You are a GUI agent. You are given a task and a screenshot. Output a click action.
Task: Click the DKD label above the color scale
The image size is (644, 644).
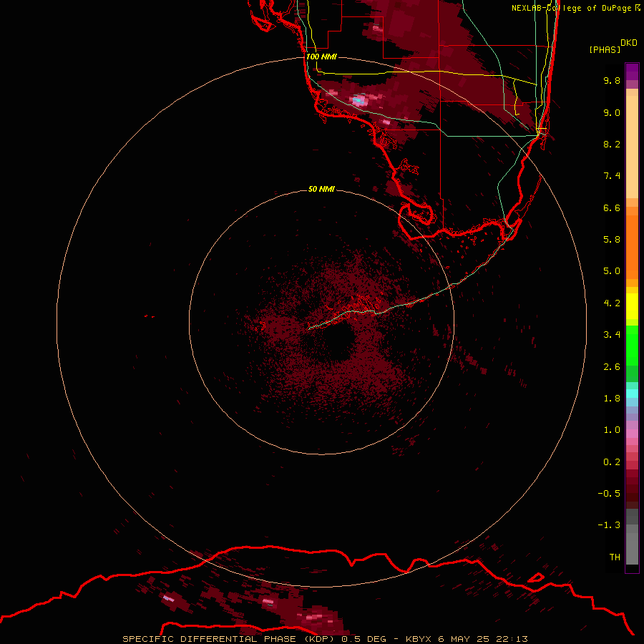tap(629, 43)
